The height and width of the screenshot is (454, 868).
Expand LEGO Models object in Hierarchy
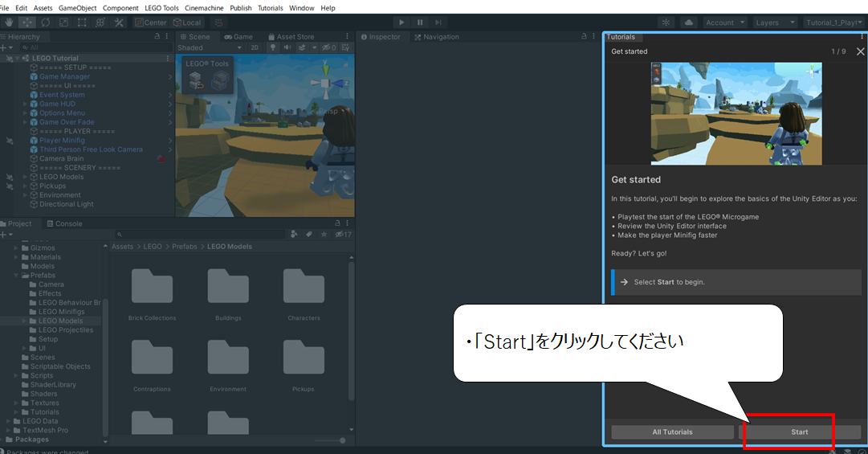[x=25, y=177]
